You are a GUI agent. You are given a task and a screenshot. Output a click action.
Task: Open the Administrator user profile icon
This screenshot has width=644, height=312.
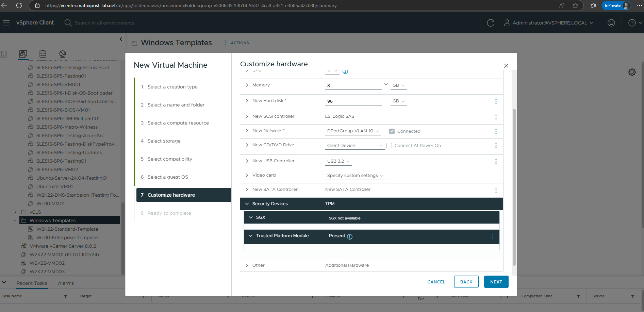pyautogui.click(x=507, y=23)
